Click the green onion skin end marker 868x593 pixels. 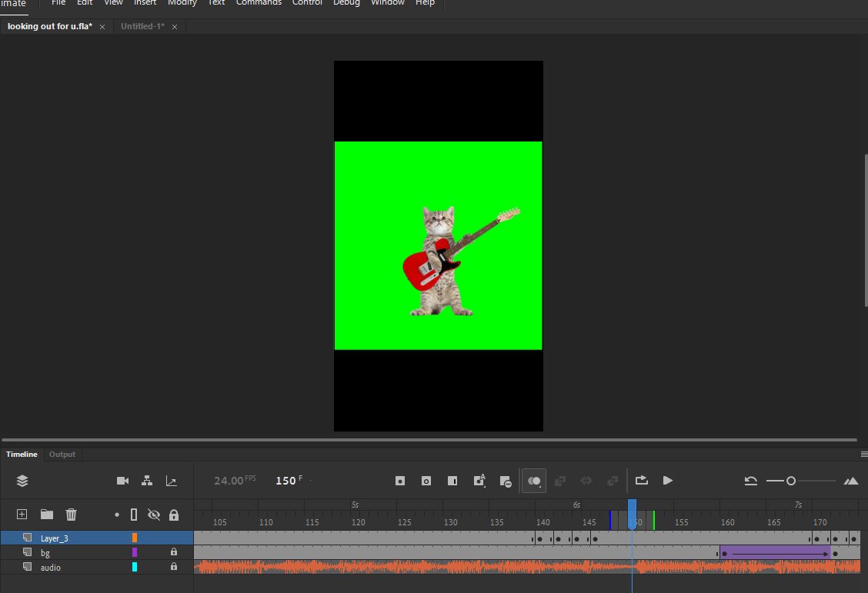[x=654, y=520]
